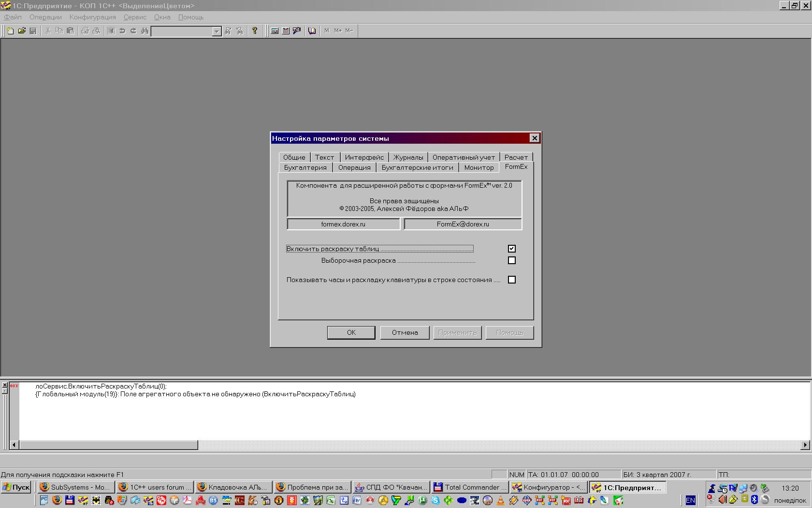This screenshot has height=508, width=812.
Task: Click the New document toolbar icon
Action: pos(10,31)
